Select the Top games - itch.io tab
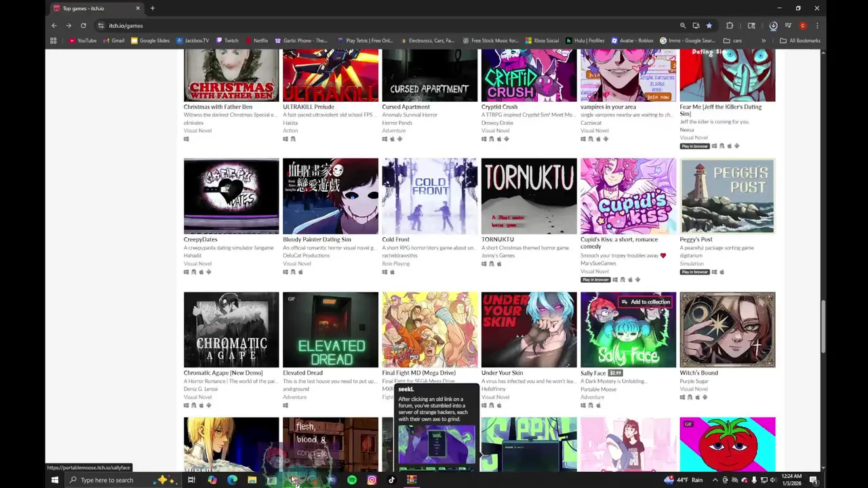The height and width of the screenshot is (488, 868). [97, 8]
